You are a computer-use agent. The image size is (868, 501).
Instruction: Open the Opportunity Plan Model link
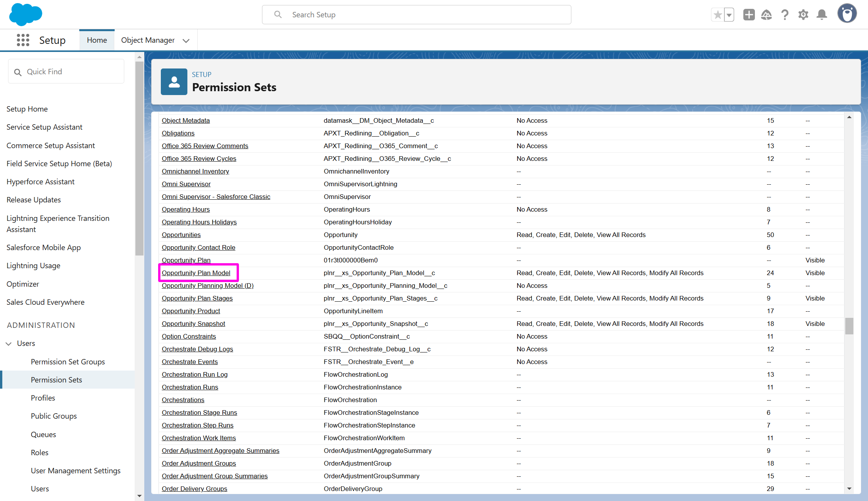point(196,273)
